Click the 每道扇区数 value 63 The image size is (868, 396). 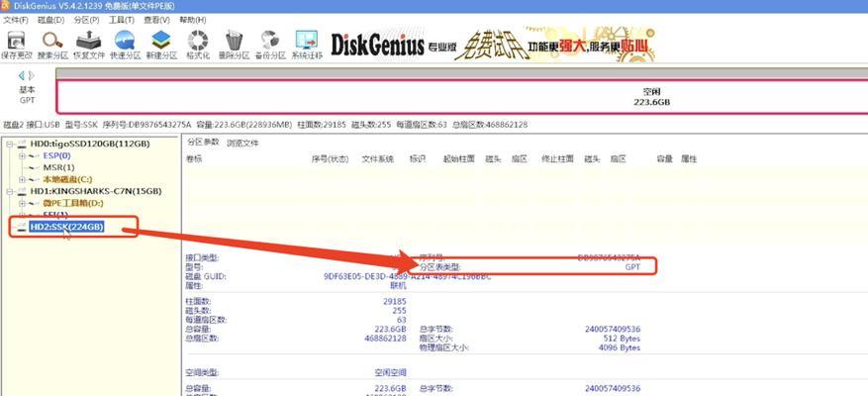pyautogui.click(x=402, y=320)
